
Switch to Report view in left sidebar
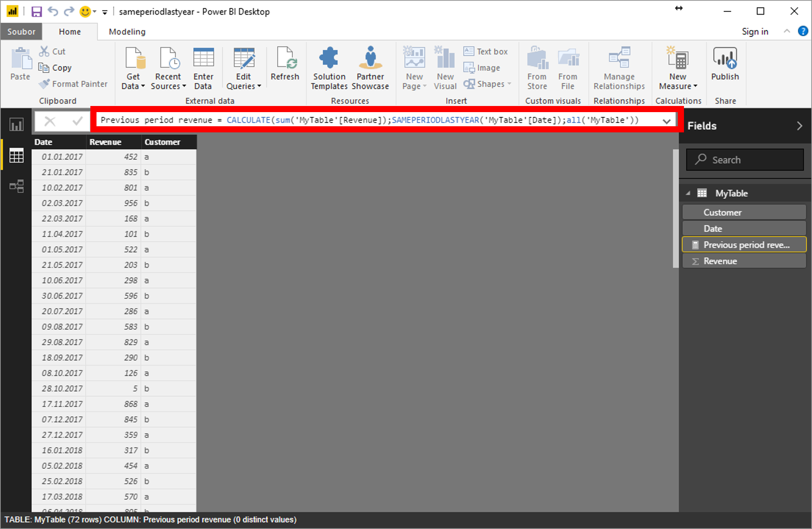(16, 125)
